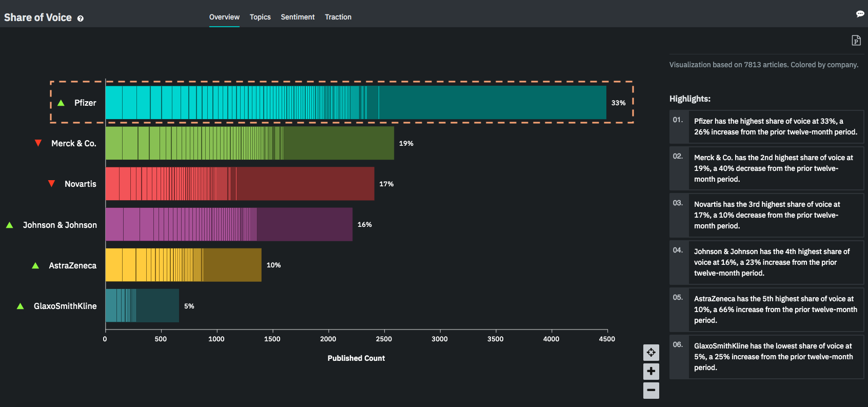Select highlight 01 about Pfizer share

click(766, 127)
